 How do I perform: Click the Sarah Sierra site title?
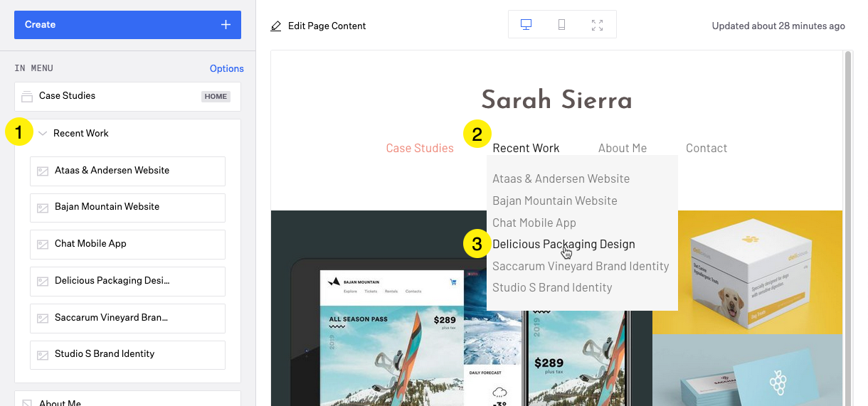[556, 100]
